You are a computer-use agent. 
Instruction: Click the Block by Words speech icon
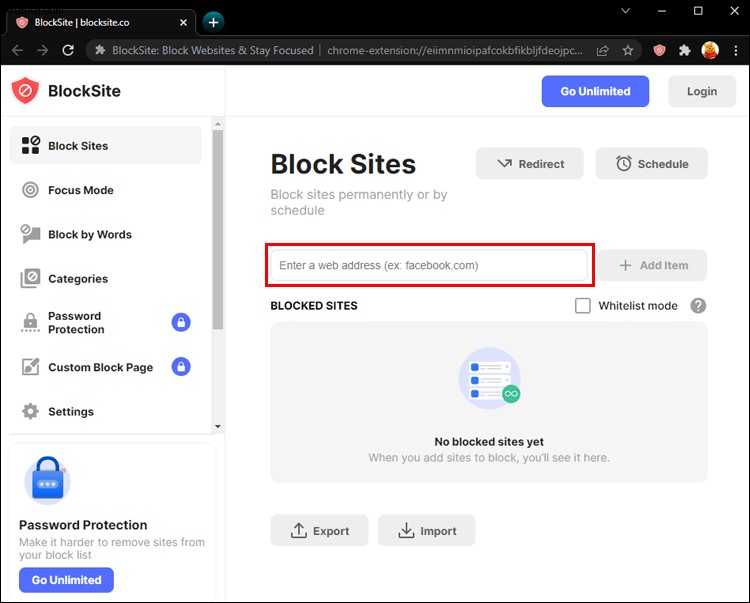30,234
